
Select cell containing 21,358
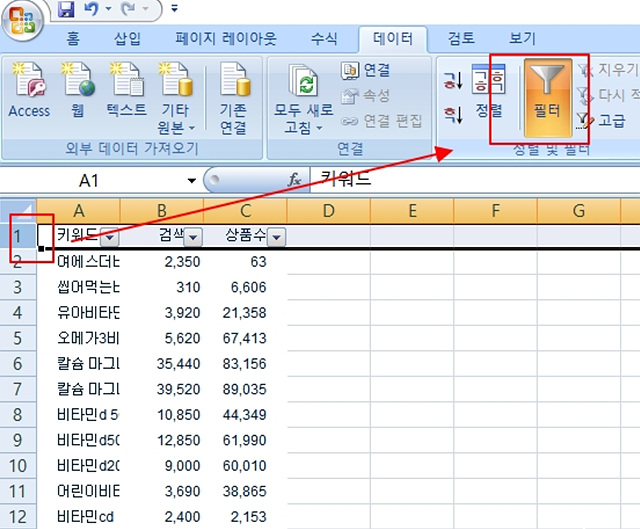coord(245,313)
